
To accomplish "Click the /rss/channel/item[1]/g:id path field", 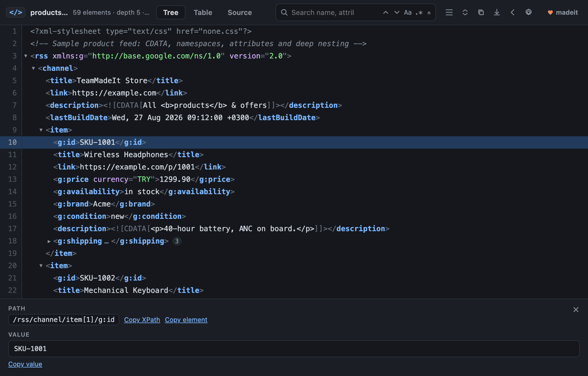I will (x=64, y=320).
